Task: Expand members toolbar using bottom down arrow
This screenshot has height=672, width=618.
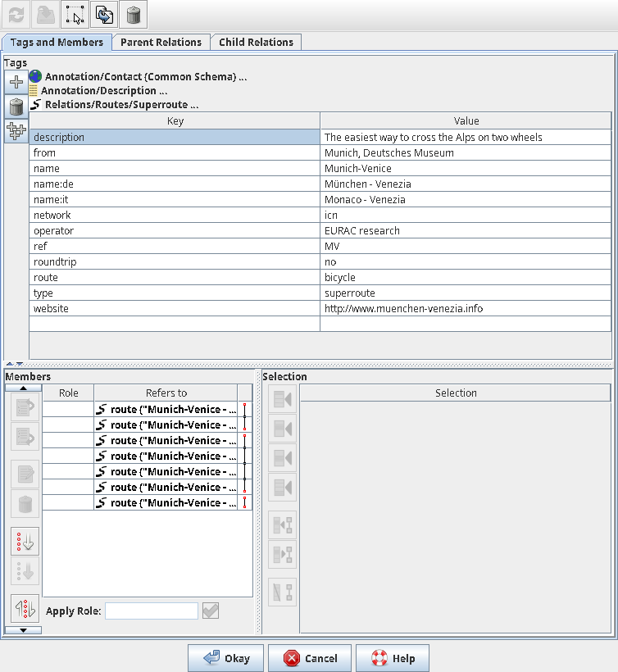Action: [x=24, y=630]
